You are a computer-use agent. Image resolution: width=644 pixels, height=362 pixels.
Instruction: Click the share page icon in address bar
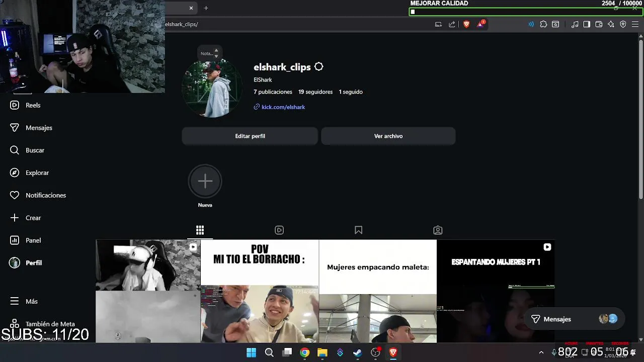click(452, 24)
